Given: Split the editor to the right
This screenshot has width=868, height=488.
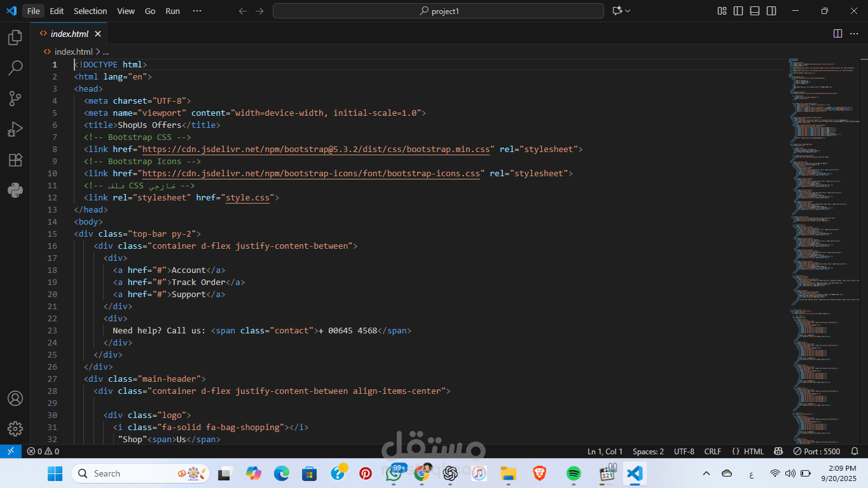Looking at the screenshot, I should [838, 33].
